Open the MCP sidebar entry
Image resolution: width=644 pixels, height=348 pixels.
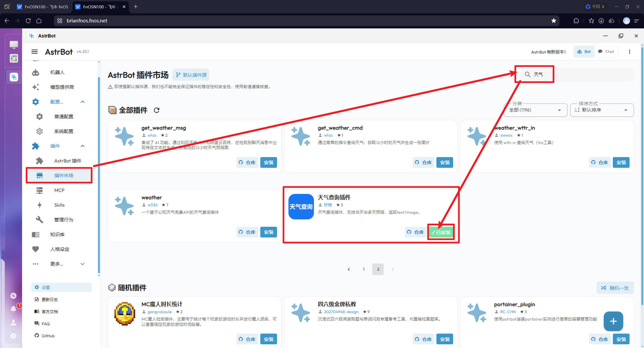pos(59,190)
